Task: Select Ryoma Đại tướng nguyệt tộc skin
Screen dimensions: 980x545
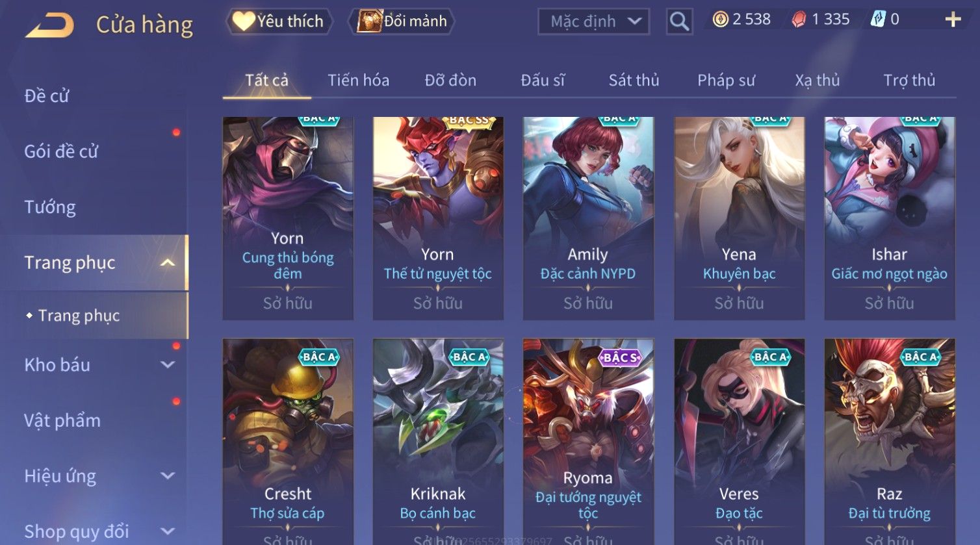Action: tap(588, 440)
